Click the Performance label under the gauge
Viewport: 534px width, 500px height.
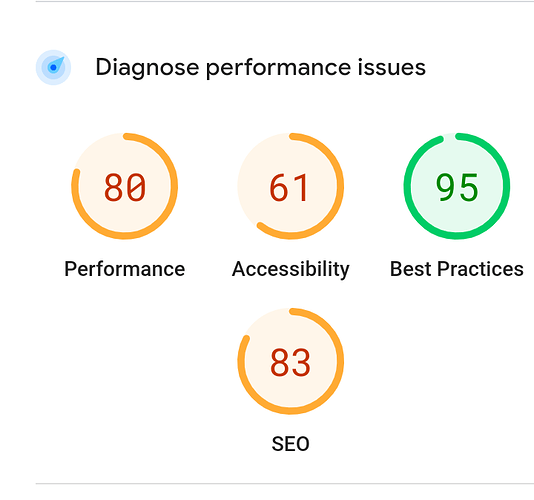125,269
